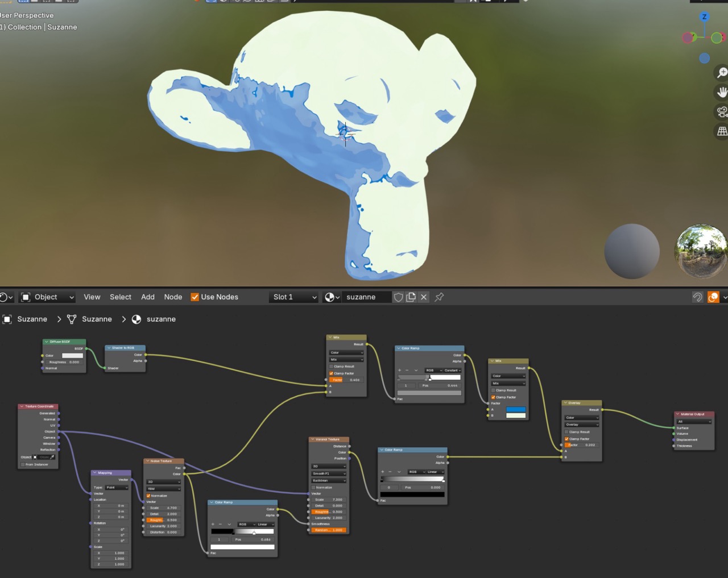Pick object with Texture Coordinate eyedropper icon
Image resolution: width=728 pixels, height=578 pixels.
(x=52, y=457)
